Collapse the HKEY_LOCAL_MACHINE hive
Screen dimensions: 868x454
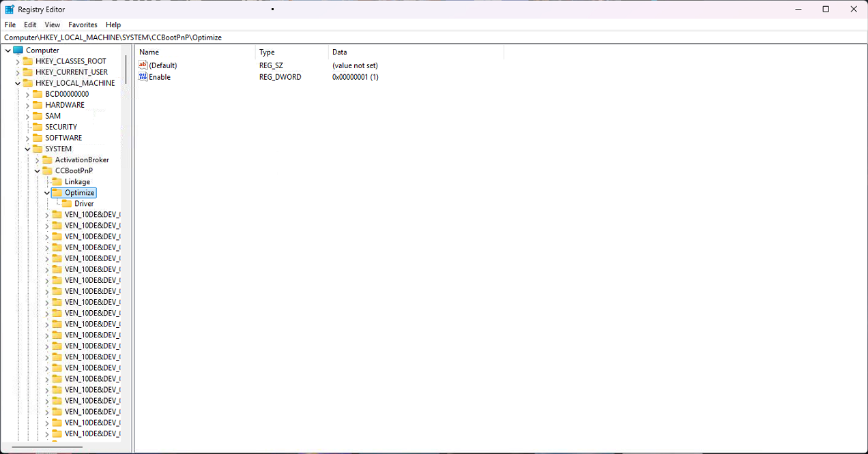point(18,83)
